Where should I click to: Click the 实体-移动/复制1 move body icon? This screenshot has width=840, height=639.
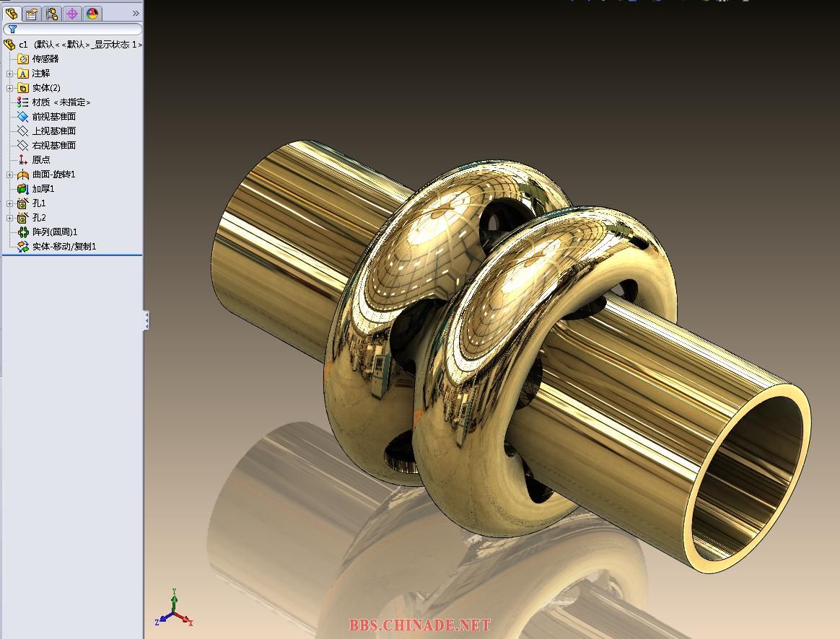[22, 247]
